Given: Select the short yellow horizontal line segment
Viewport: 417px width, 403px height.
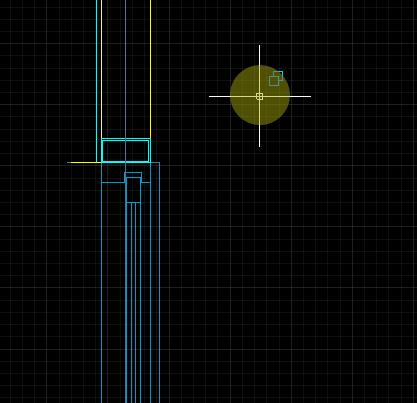Looking at the screenshot, I should [86, 162].
